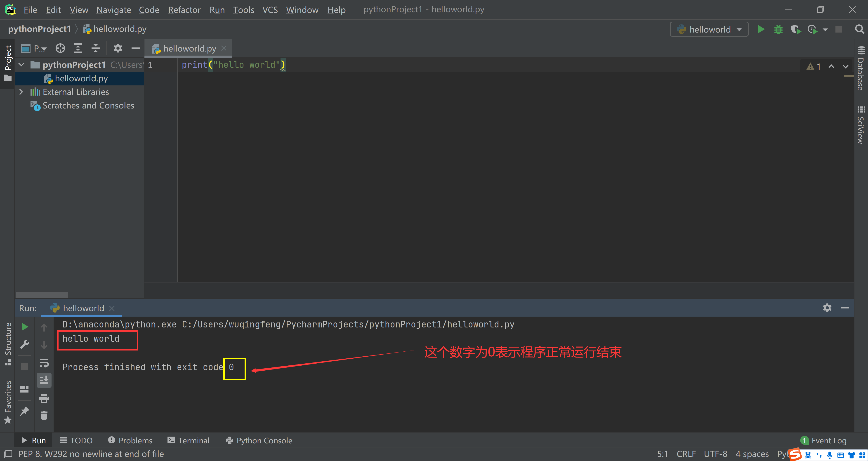Image resolution: width=868 pixels, height=461 pixels.
Task: Close the helloworld run tab
Action: (x=112, y=308)
